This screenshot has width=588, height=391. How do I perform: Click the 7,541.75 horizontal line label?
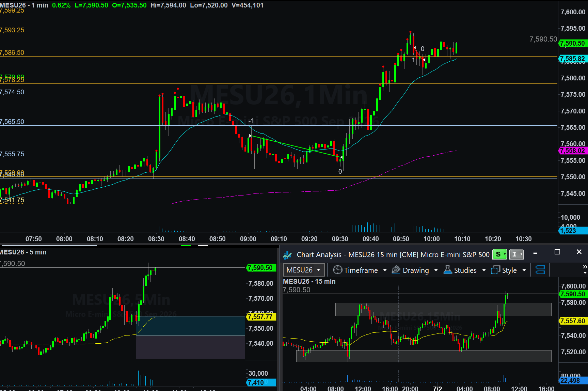[x=12, y=200]
